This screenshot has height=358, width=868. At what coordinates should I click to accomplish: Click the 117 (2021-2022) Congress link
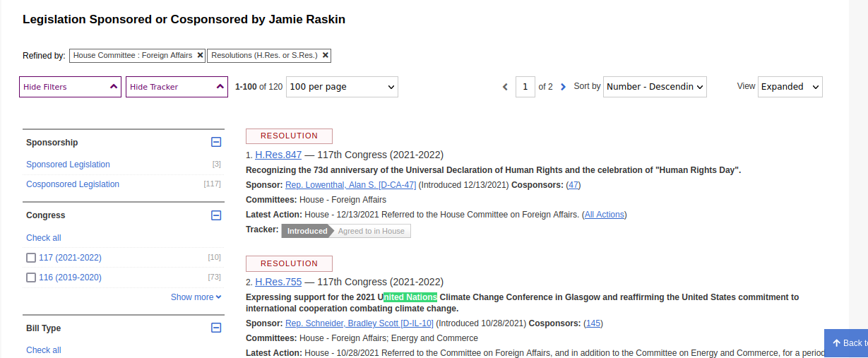(70, 258)
